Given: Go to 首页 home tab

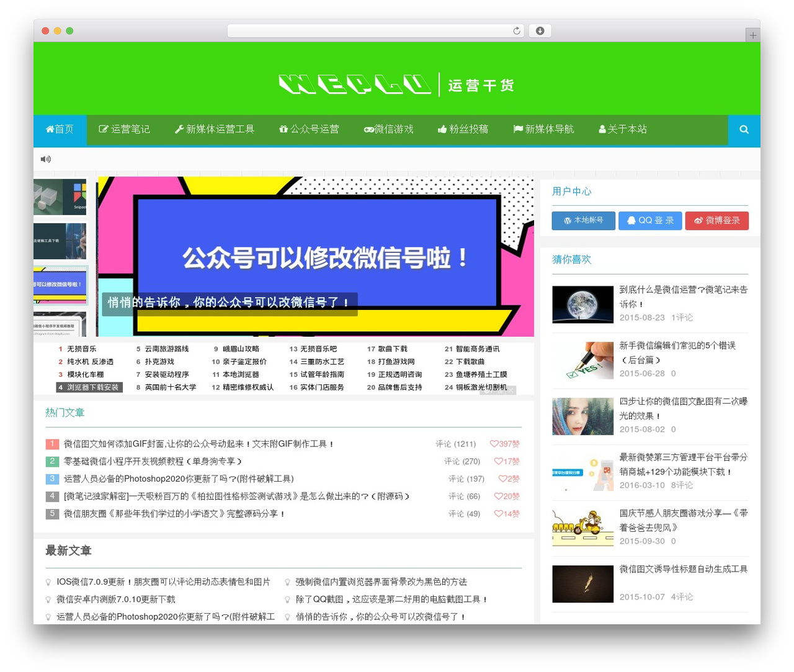Looking at the screenshot, I should 60,129.
